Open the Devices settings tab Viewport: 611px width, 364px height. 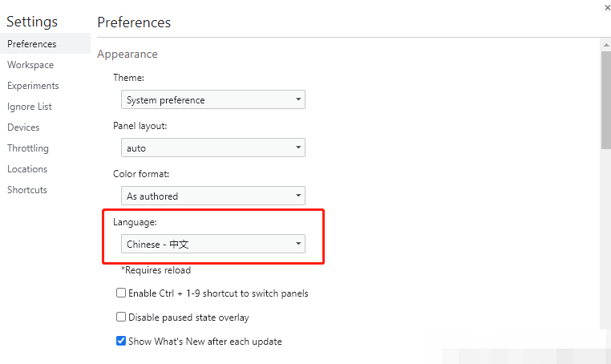coord(23,127)
